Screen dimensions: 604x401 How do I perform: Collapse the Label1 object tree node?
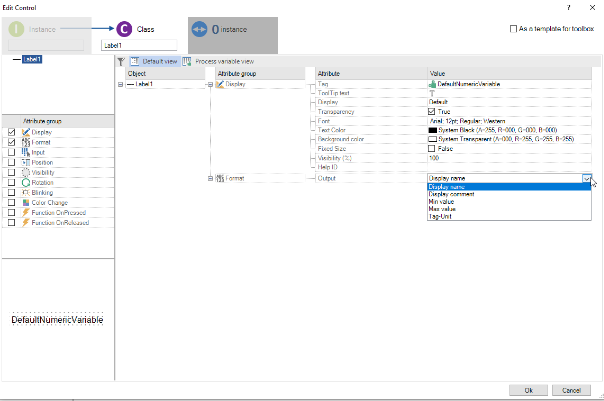tap(121, 84)
